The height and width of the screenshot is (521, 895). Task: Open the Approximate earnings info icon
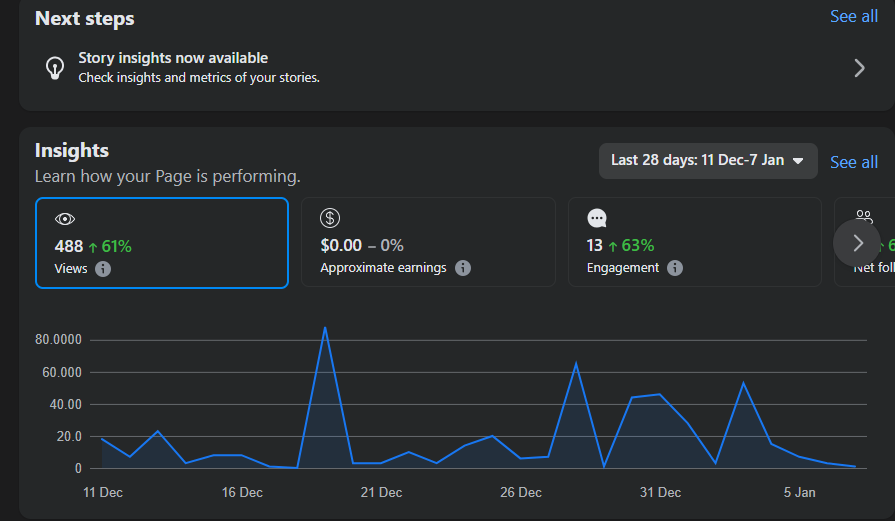pos(463,268)
